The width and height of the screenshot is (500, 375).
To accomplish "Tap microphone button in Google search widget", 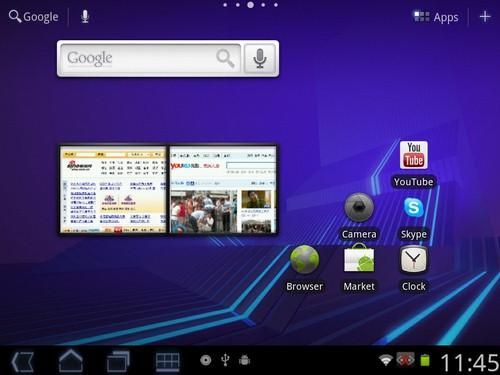I will (260, 58).
